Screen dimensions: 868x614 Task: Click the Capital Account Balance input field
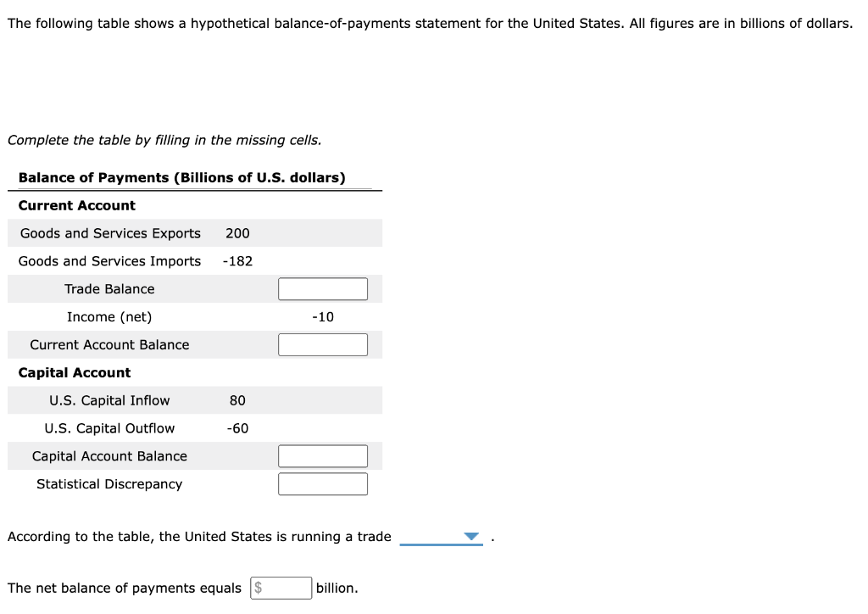pos(323,455)
